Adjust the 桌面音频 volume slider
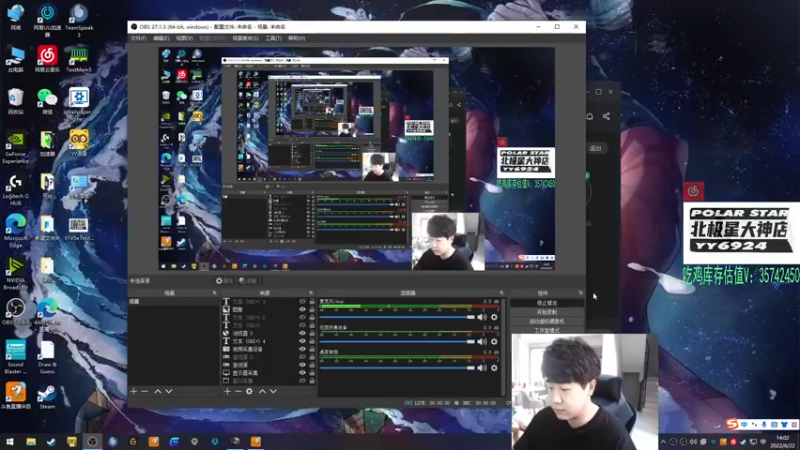 (x=397, y=368)
